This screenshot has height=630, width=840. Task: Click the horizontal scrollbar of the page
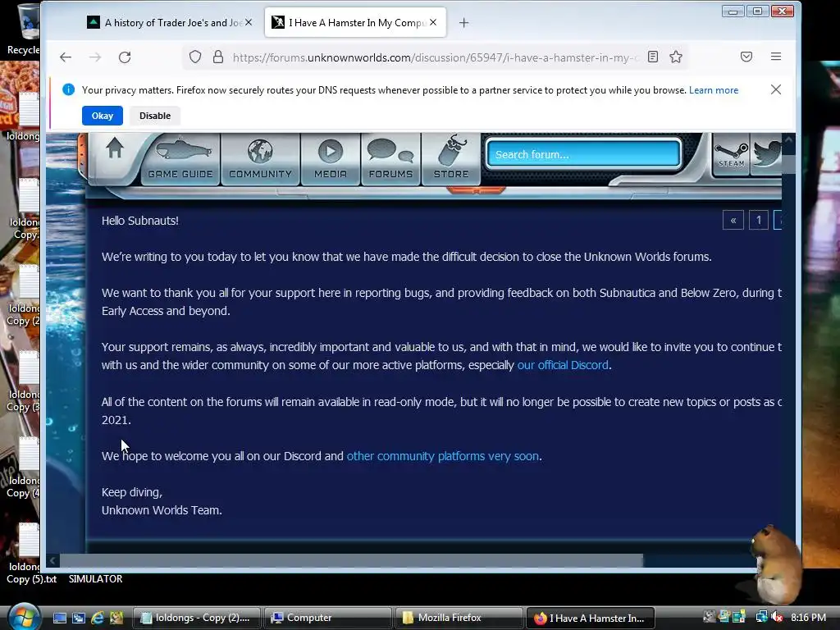pos(351,560)
